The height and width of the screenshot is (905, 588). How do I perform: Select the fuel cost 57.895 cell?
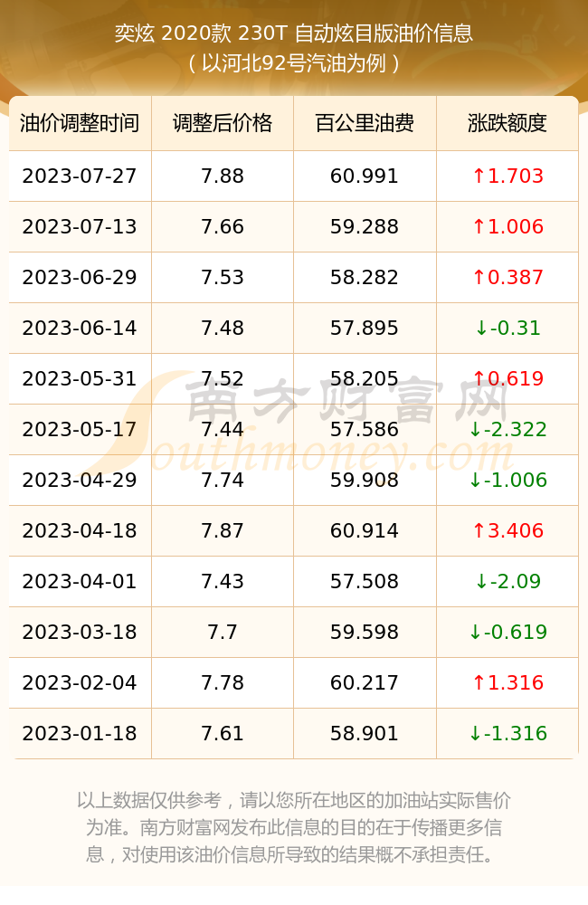(x=365, y=329)
